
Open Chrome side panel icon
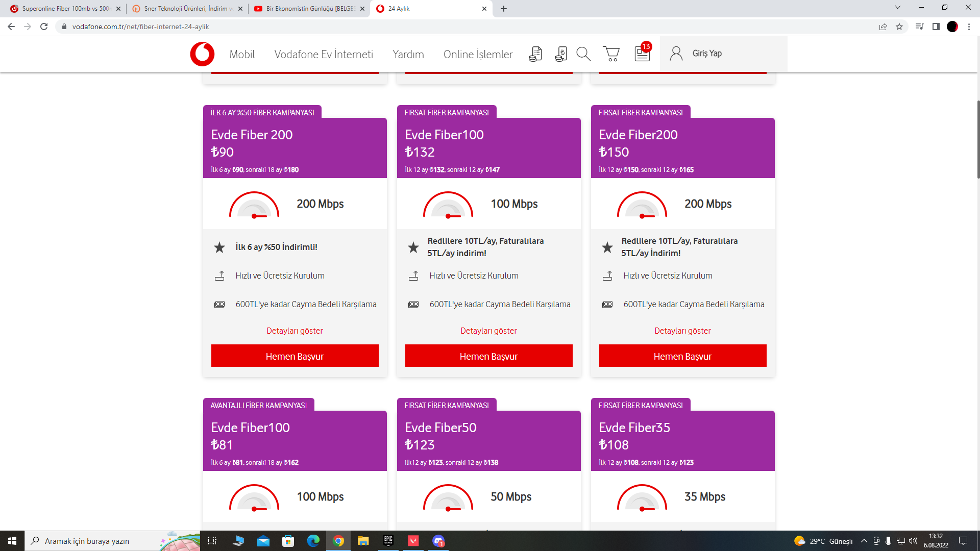pos(936,27)
